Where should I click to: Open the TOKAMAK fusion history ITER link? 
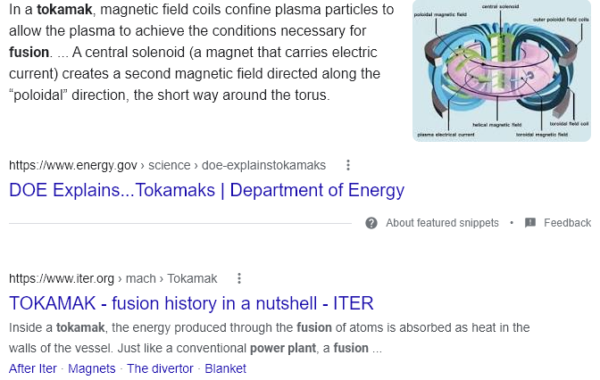click(191, 303)
